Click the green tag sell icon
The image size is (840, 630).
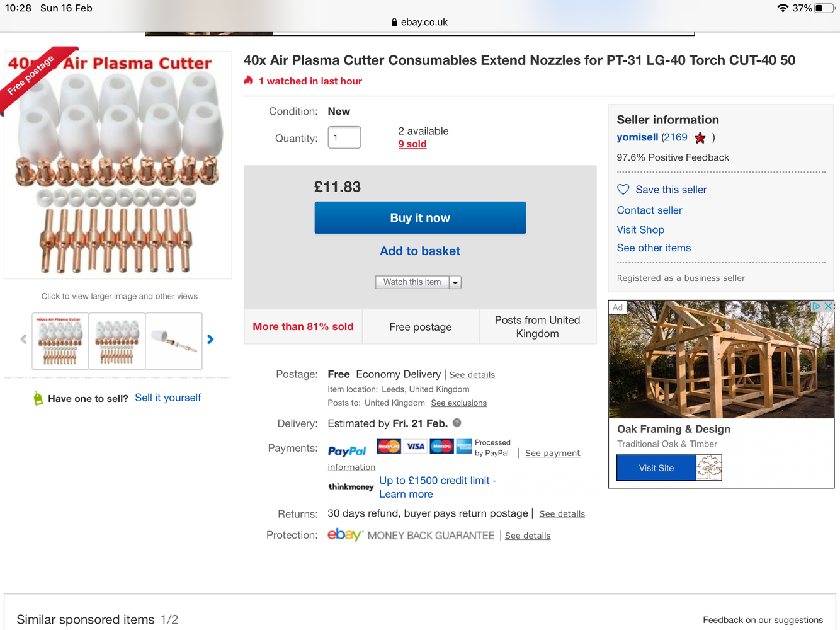coord(38,398)
